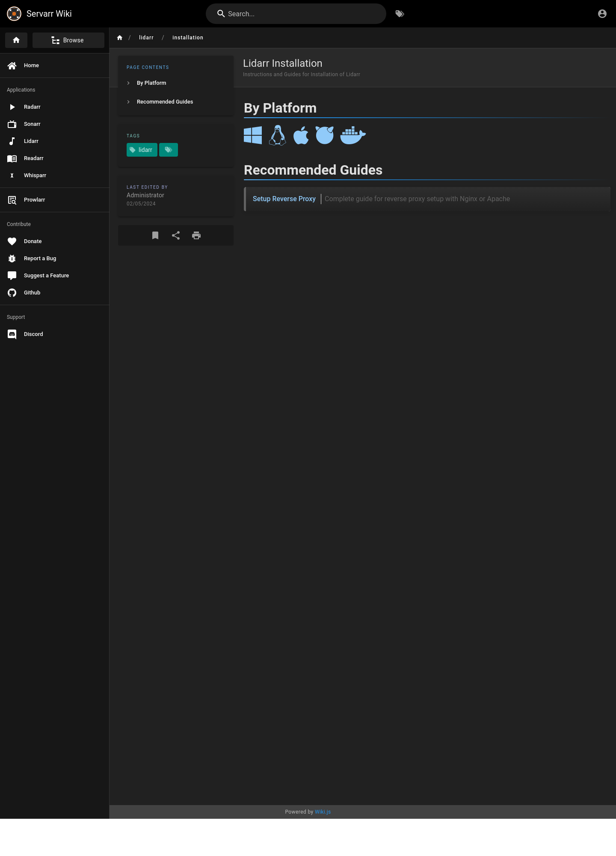Viewport: 616px width, 856px height.
Task: Click the Report a Bug icon
Action: click(x=12, y=259)
